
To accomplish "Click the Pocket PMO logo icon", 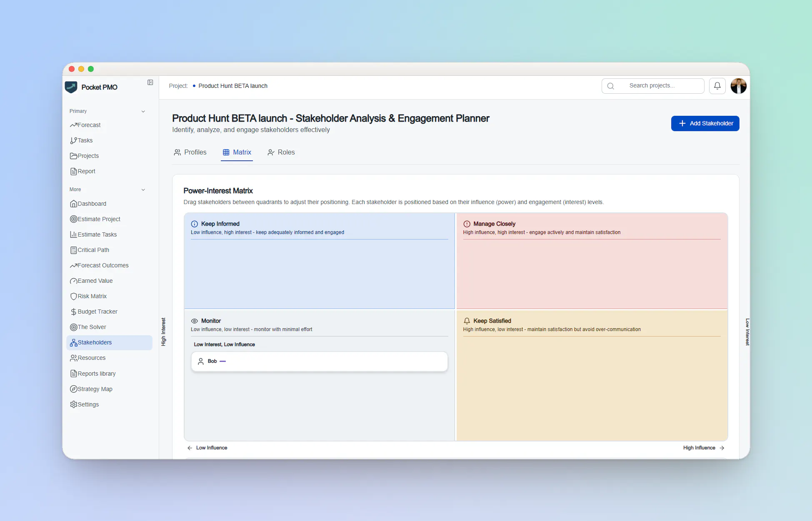I will pos(71,87).
